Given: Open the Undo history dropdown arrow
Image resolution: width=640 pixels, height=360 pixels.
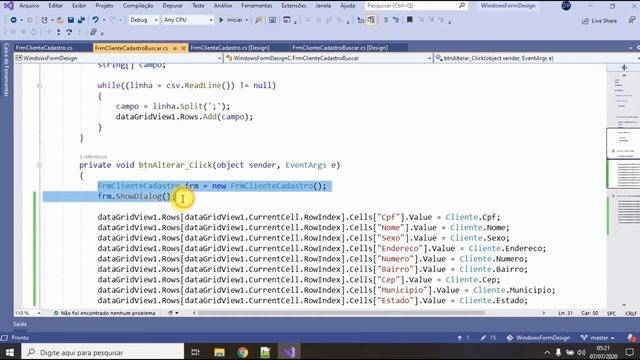Looking at the screenshot, I should click(104, 20).
